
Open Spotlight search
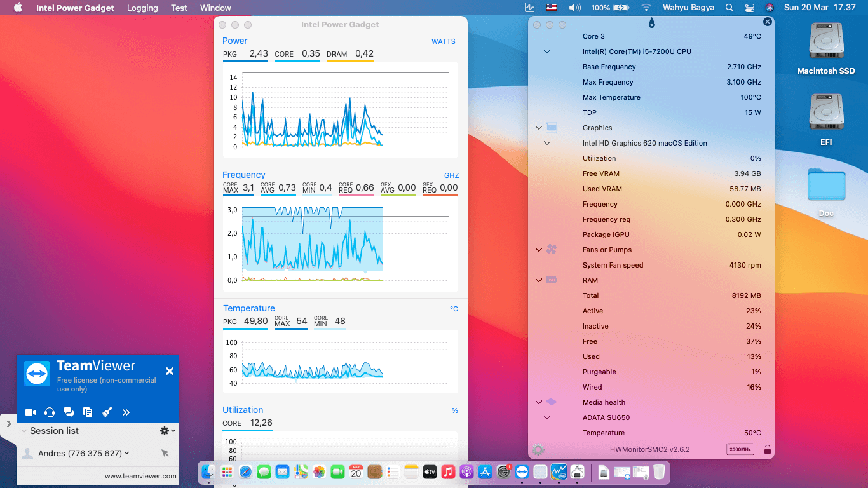click(x=729, y=8)
